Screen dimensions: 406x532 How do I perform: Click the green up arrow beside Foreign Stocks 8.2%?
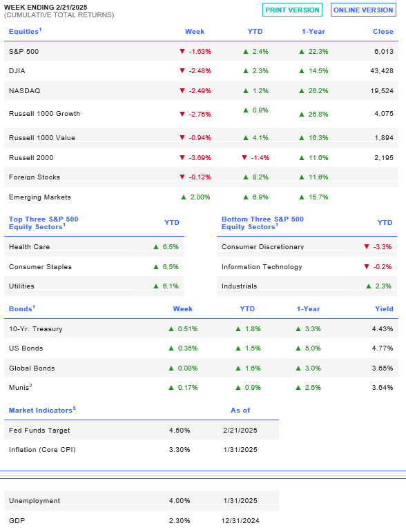(246, 177)
